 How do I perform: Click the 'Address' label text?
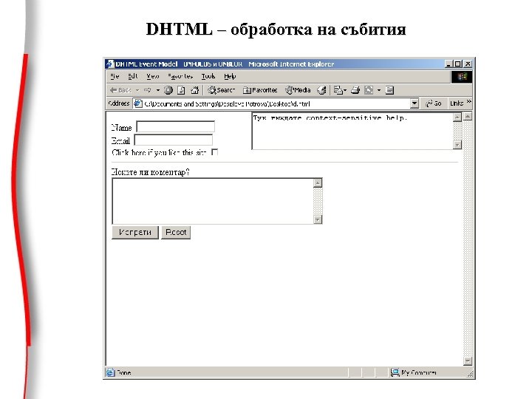(119, 103)
